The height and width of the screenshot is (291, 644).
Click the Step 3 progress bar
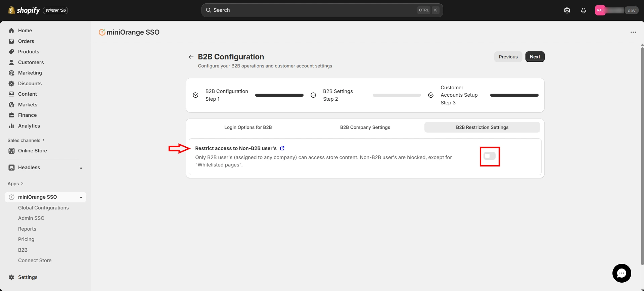point(514,95)
